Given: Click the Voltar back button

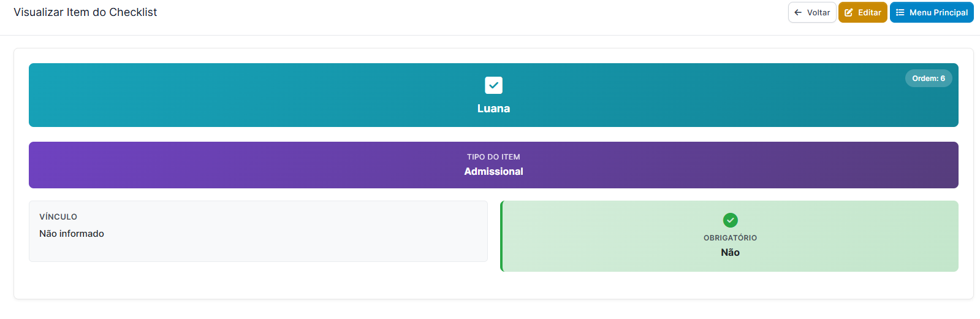Looking at the screenshot, I should 812,12.
